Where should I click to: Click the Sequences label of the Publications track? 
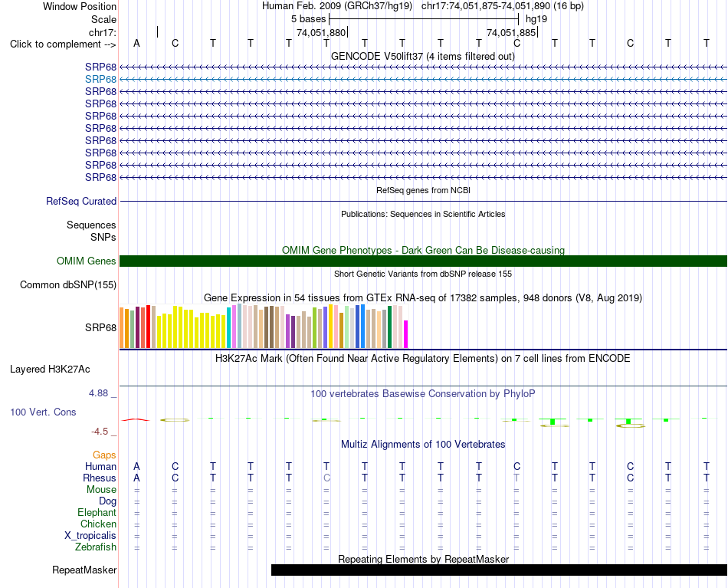pos(91,225)
